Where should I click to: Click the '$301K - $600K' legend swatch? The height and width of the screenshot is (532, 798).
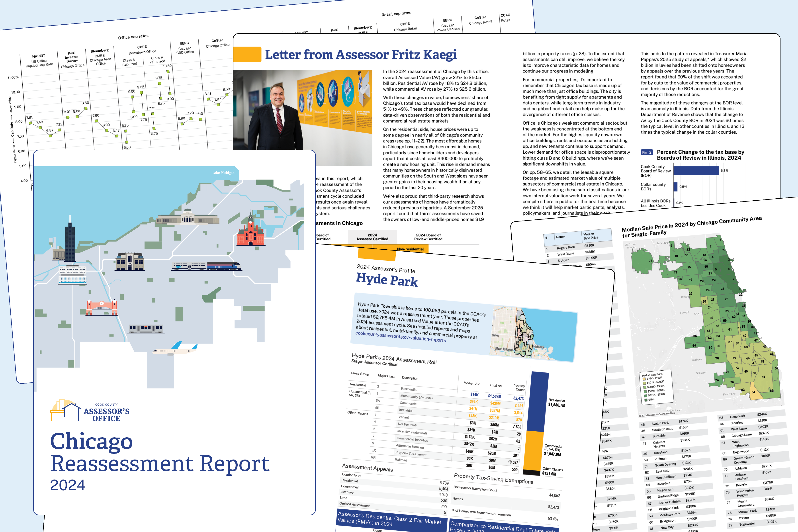tap(645, 391)
